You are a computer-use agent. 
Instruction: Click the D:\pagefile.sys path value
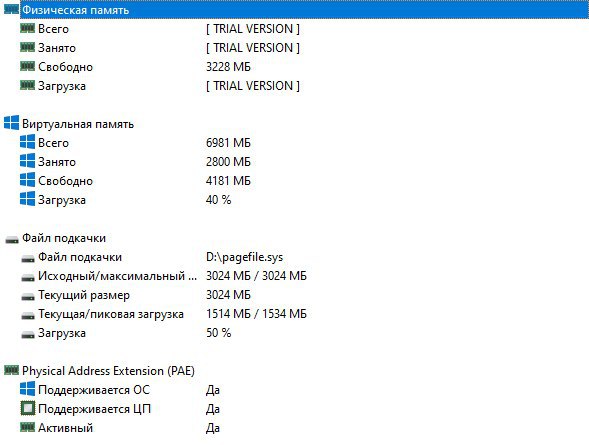coord(244,257)
